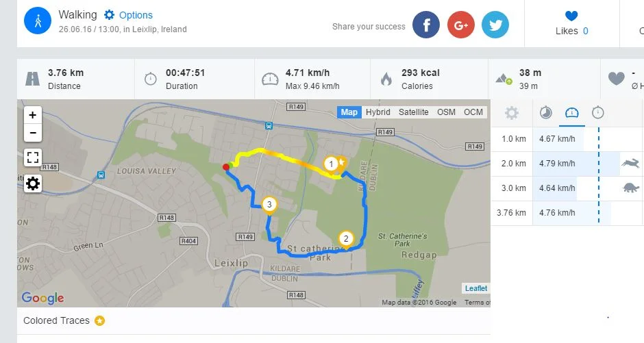Show the stopwatch splits tab

[x=597, y=113]
